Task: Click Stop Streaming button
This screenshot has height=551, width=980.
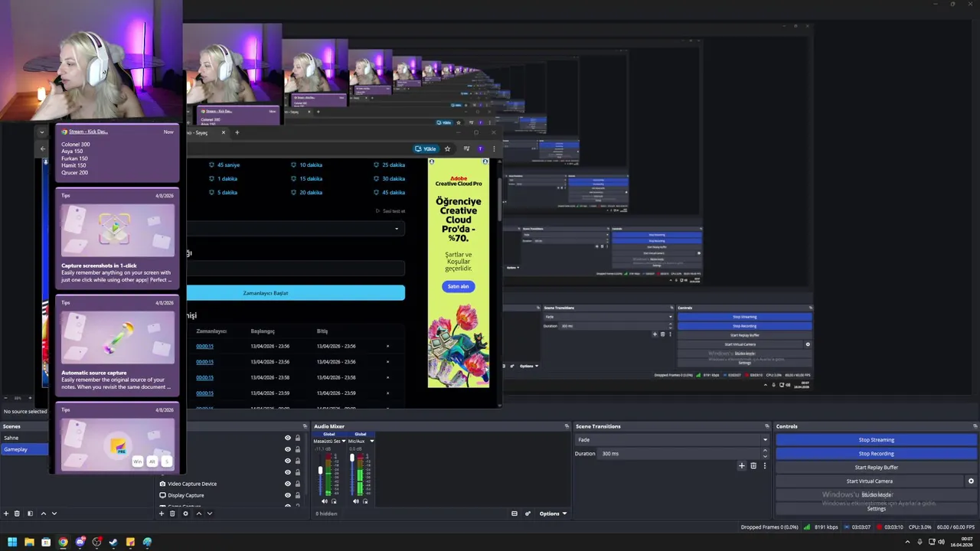Action: pos(876,440)
